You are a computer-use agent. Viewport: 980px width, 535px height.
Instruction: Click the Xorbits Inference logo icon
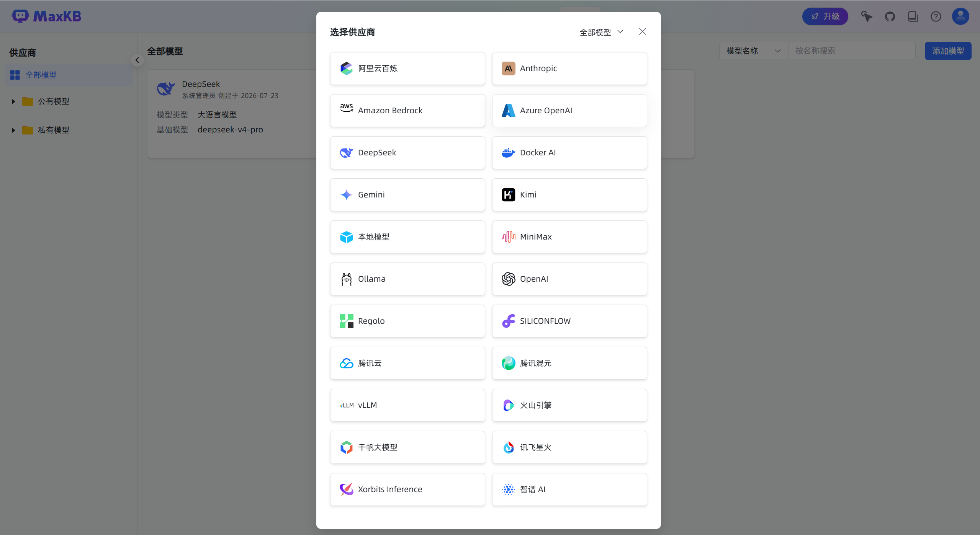point(346,489)
